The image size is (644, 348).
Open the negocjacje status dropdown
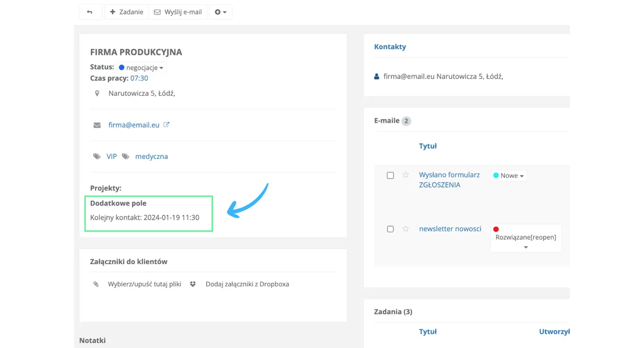(x=142, y=68)
